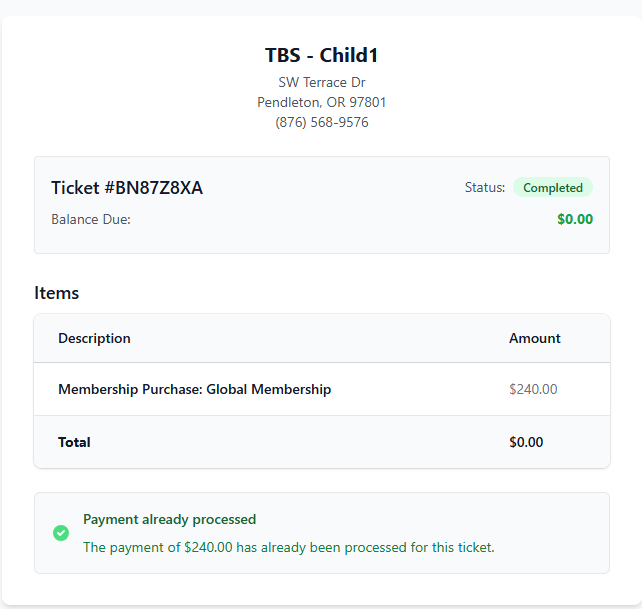Click the Items section heading
This screenshot has height=609, width=642.
[57, 293]
